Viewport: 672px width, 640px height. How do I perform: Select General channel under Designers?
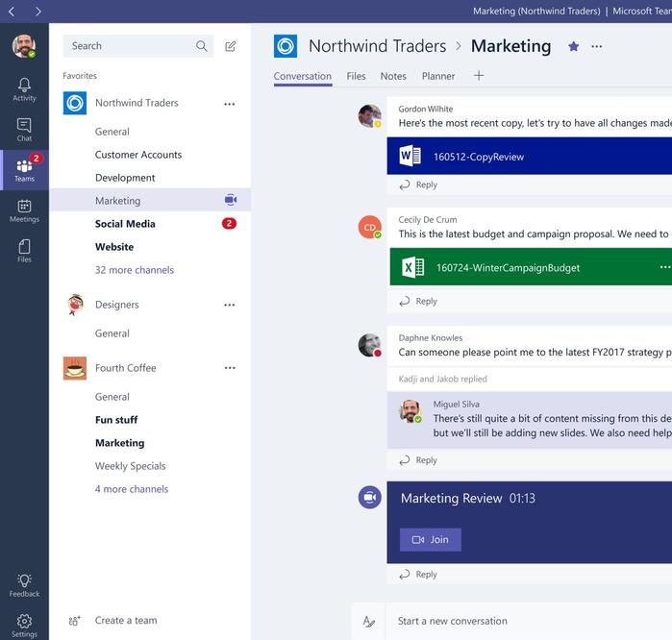coord(112,333)
